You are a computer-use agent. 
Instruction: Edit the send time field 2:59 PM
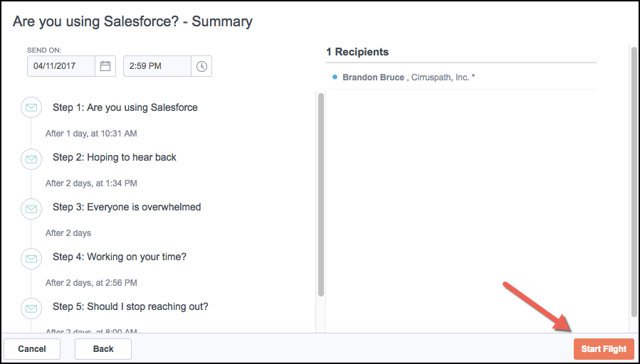[157, 66]
